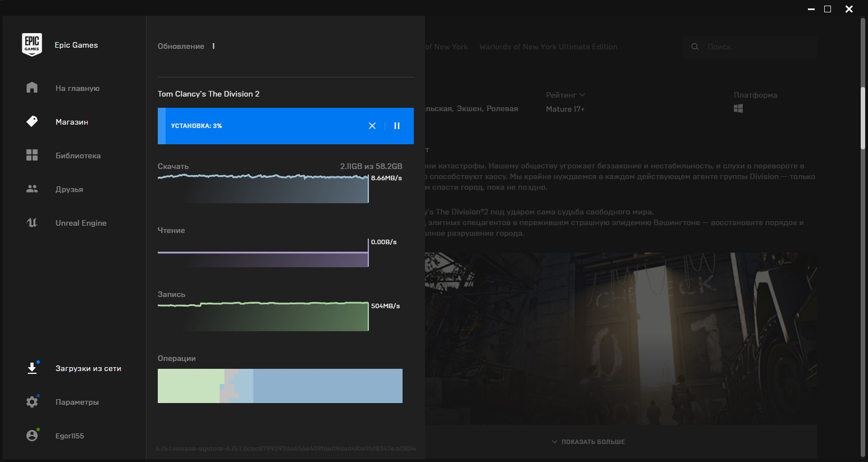Screen dimensions: 868x462
Task: Click the large blue segment of Операции bar
Action: (328, 386)
